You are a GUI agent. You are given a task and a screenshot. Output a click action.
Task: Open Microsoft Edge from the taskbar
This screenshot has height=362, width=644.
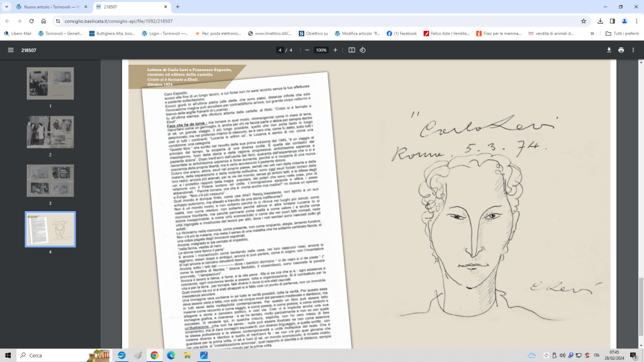[x=171, y=355]
